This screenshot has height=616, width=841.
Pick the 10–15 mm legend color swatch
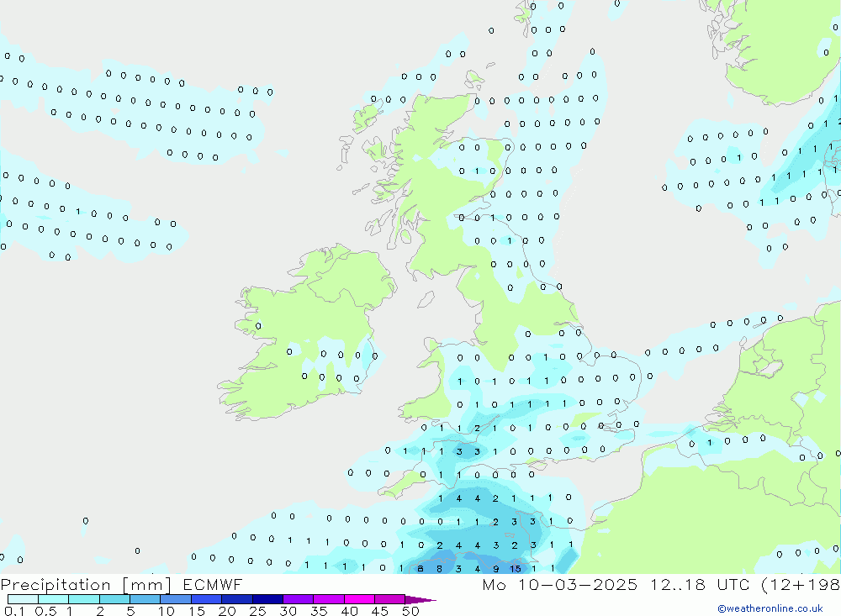176,599
